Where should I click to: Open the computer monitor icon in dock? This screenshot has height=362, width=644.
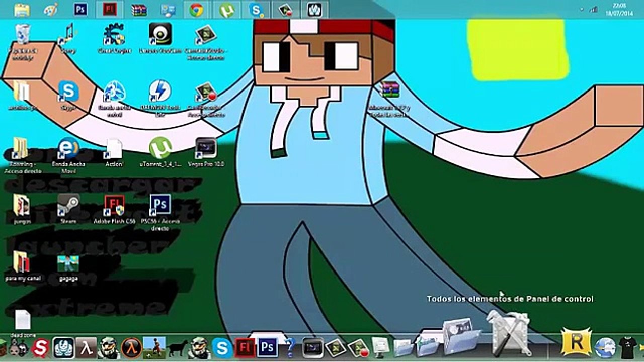click(x=380, y=347)
